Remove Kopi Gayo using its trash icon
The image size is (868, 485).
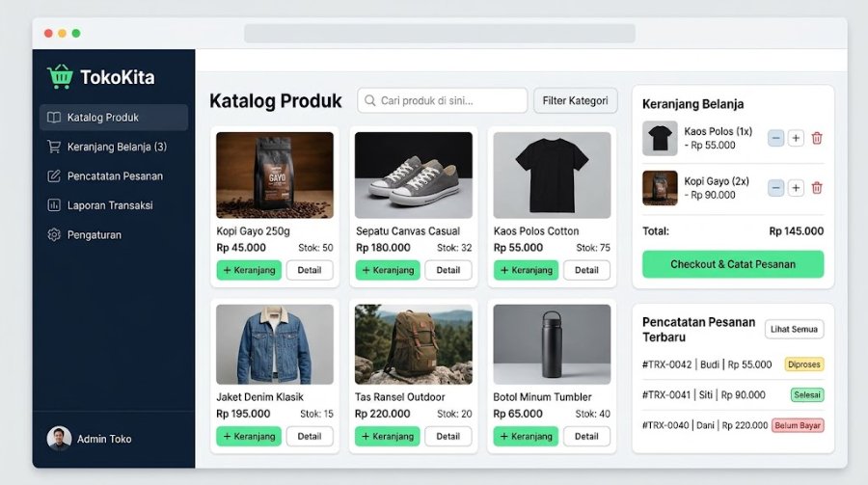(x=817, y=188)
